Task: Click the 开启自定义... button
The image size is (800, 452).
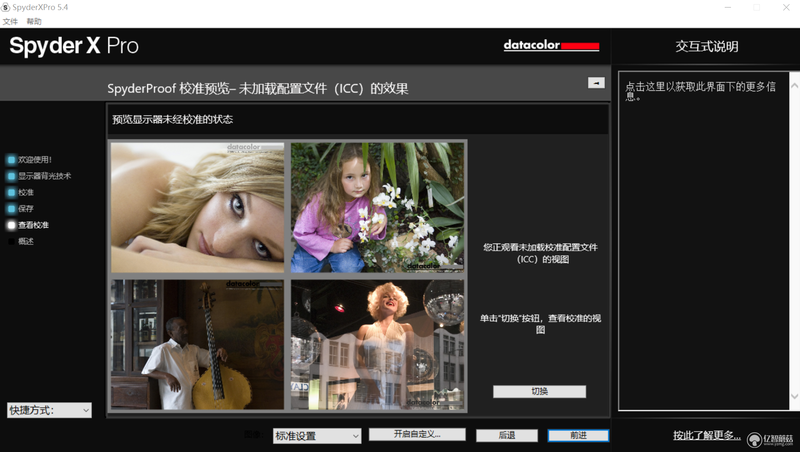Action: click(x=417, y=434)
